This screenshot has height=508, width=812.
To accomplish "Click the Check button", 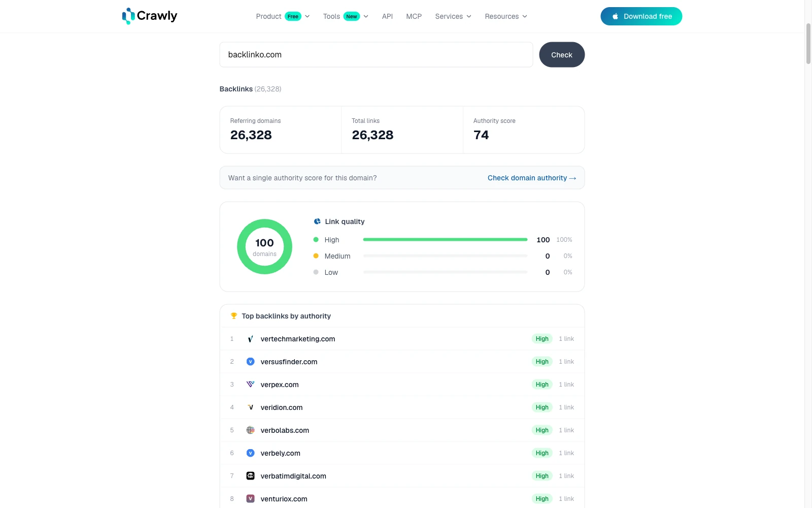I will (562, 55).
